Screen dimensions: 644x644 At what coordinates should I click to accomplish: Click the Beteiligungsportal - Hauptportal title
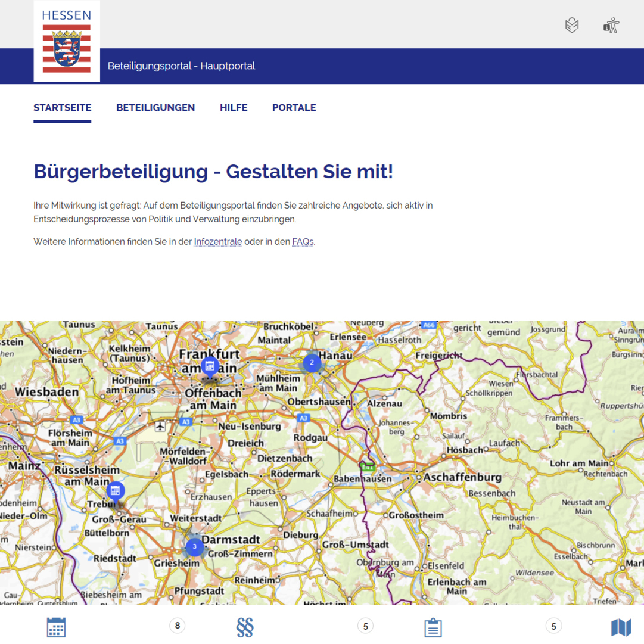[x=181, y=66]
